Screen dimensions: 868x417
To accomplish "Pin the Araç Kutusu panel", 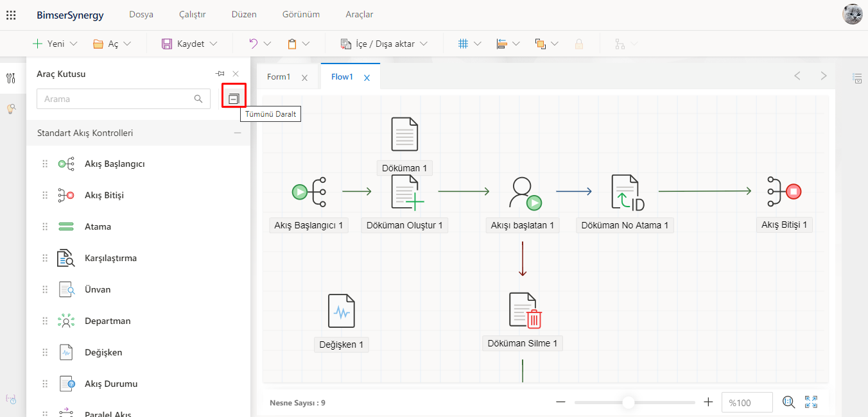I will 220,74.
